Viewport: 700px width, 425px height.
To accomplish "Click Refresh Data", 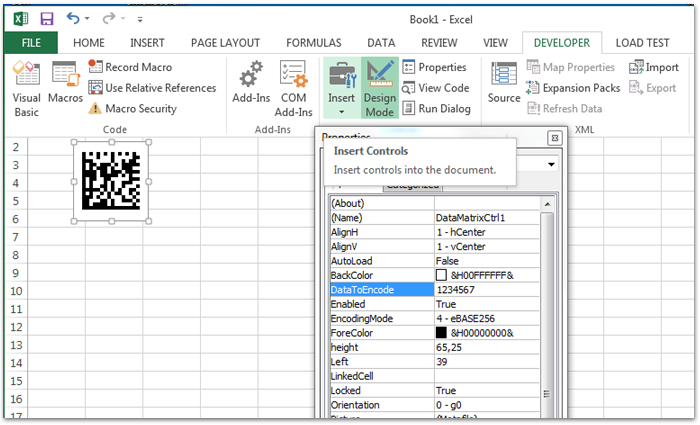I will click(x=565, y=108).
